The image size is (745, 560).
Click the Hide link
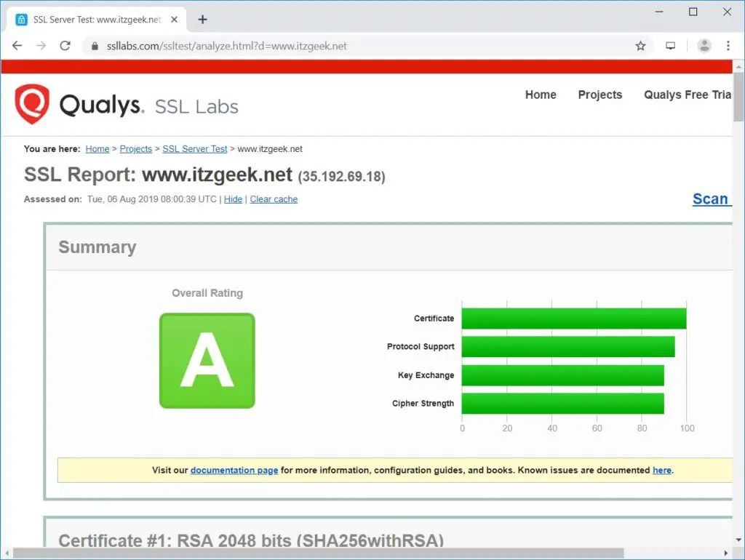click(234, 199)
